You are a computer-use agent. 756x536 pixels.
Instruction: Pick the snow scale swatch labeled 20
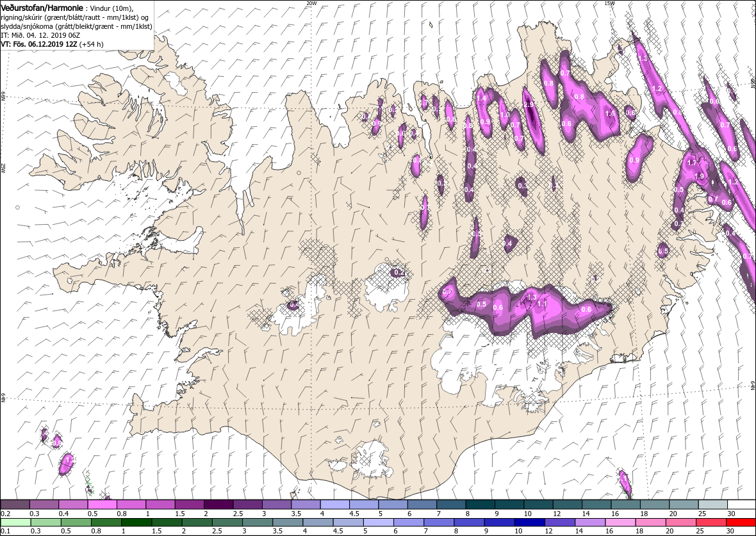683,504
